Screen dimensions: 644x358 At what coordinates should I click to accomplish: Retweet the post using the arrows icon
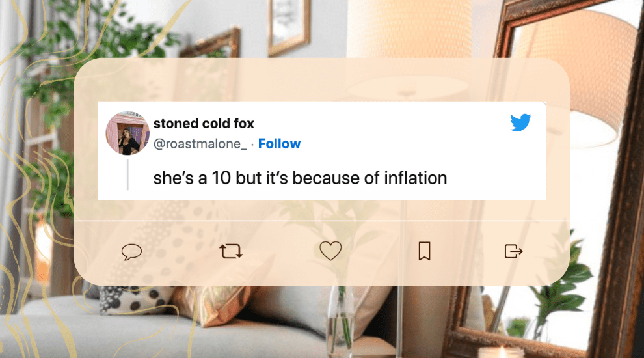pos(231,251)
